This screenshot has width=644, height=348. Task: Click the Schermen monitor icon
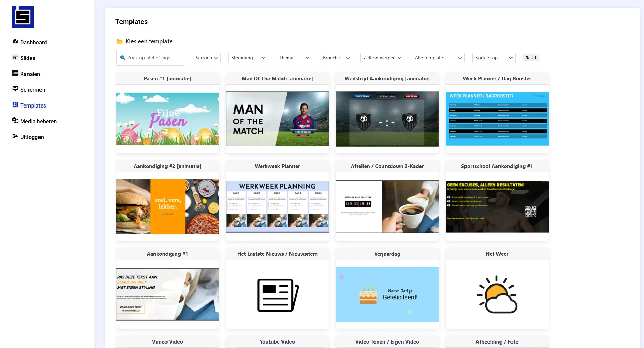(x=15, y=89)
